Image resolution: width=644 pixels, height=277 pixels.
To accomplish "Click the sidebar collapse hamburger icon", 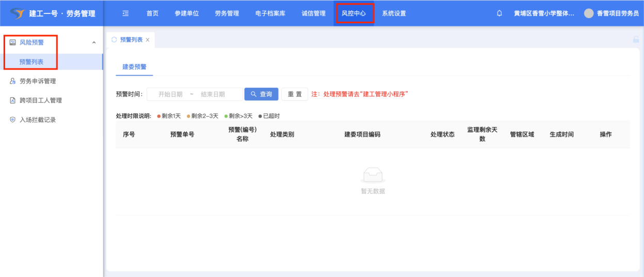I will pos(125,13).
